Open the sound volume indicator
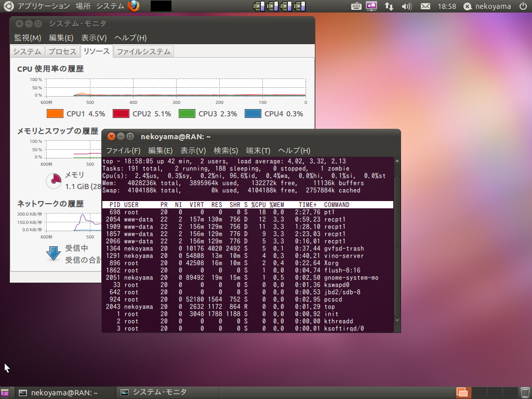Screen dimensions: 532x399 [x=407, y=6]
